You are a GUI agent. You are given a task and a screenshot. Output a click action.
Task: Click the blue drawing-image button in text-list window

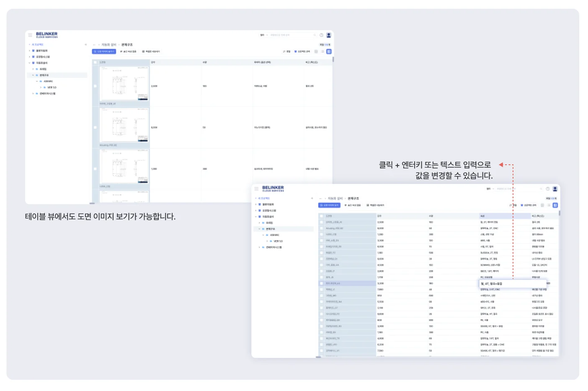click(x=330, y=205)
